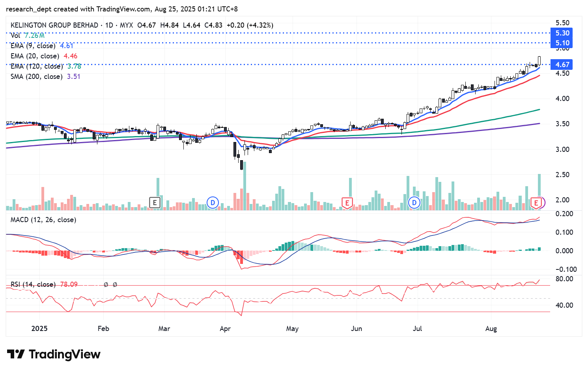Click the 0.200 MACD axis label
Image resolution: width=588 pixels, height=372 pixels.
[564, 214]
